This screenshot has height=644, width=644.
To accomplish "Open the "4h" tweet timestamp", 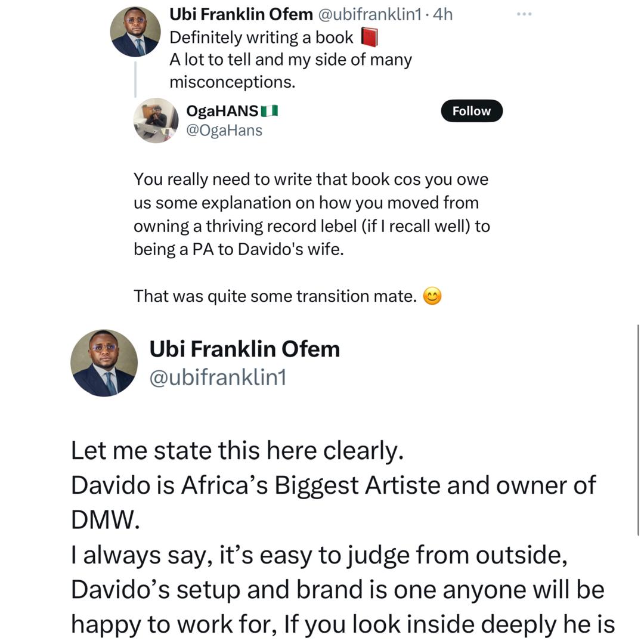I will 442,14.
